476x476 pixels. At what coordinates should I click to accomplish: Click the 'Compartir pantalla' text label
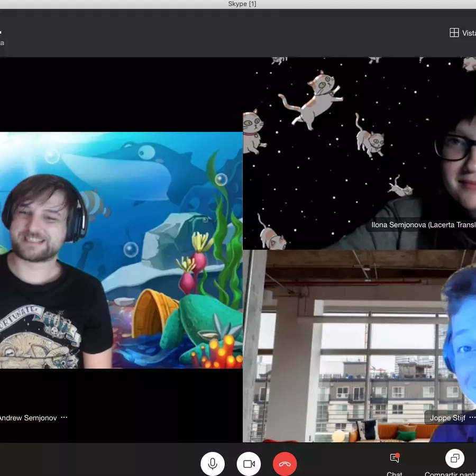(x=451, y=473)
